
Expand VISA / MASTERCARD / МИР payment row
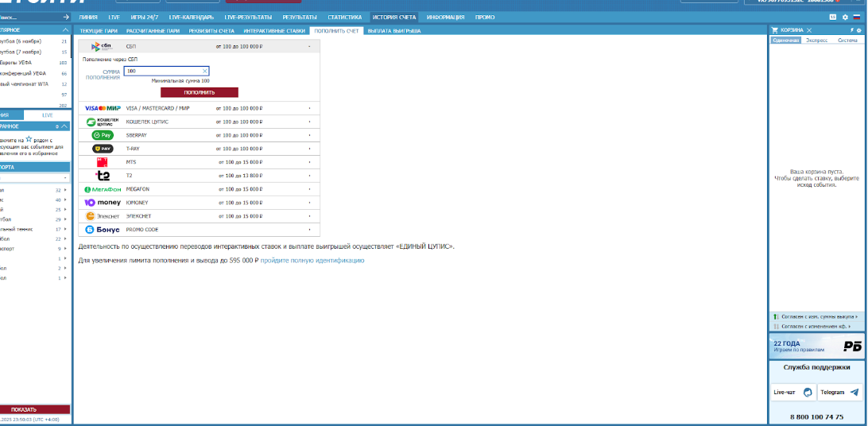199,108
